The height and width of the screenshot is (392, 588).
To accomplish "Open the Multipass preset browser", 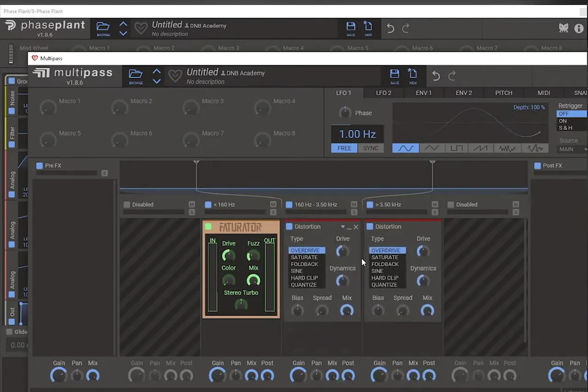I will click(136, 76).
